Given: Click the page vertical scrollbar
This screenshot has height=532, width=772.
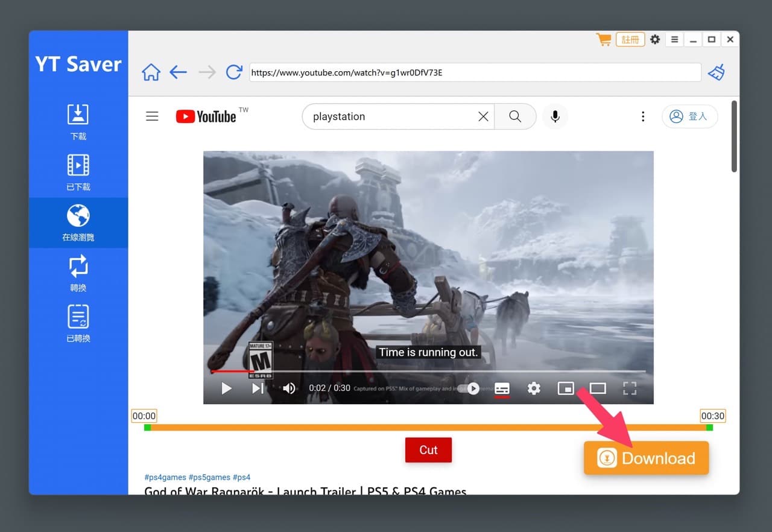Looking at the screenshot, I should [734, 136].
